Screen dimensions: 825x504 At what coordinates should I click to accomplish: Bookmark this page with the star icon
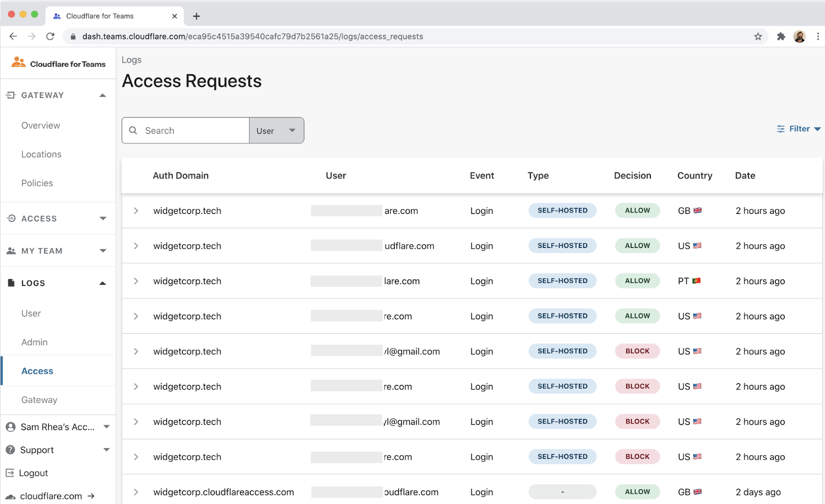(758, 37)
